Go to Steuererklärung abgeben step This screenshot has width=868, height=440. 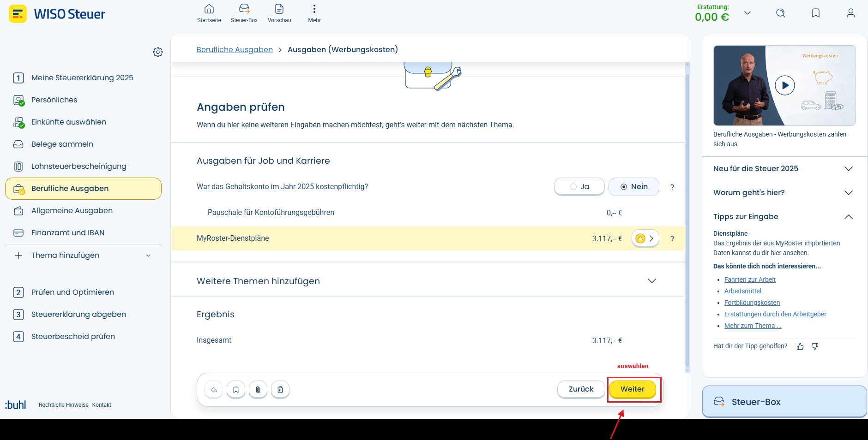[x=83, y=315]
